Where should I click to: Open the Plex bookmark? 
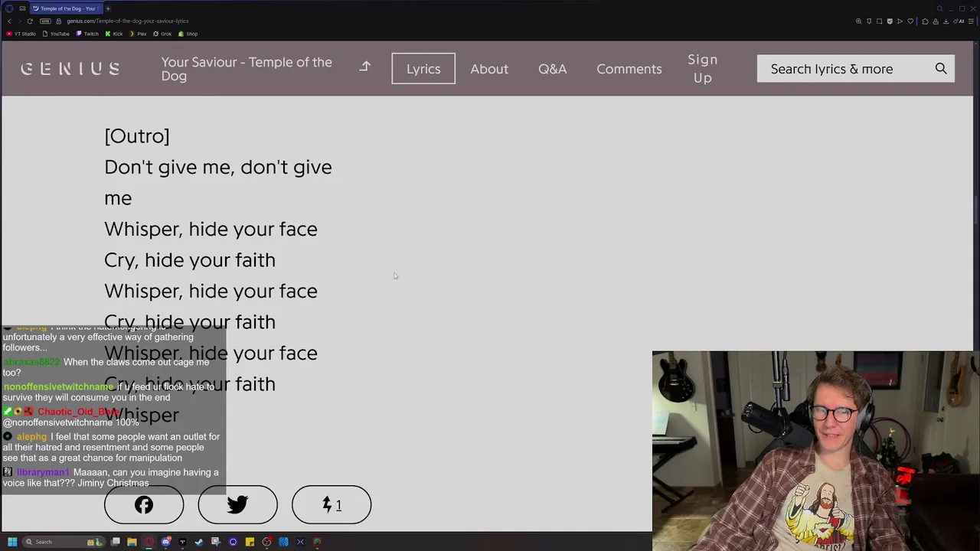(x=138, y=34)
